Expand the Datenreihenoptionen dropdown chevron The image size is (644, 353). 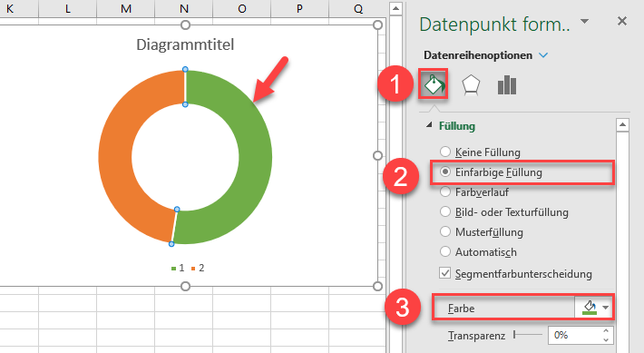click(543, 55)
